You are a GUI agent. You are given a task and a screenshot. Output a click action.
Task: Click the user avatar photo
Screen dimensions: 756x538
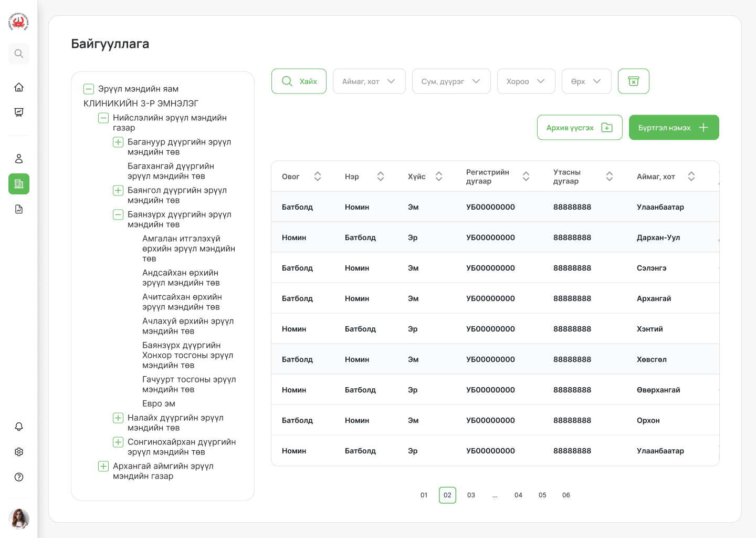[x=19, y=519]
